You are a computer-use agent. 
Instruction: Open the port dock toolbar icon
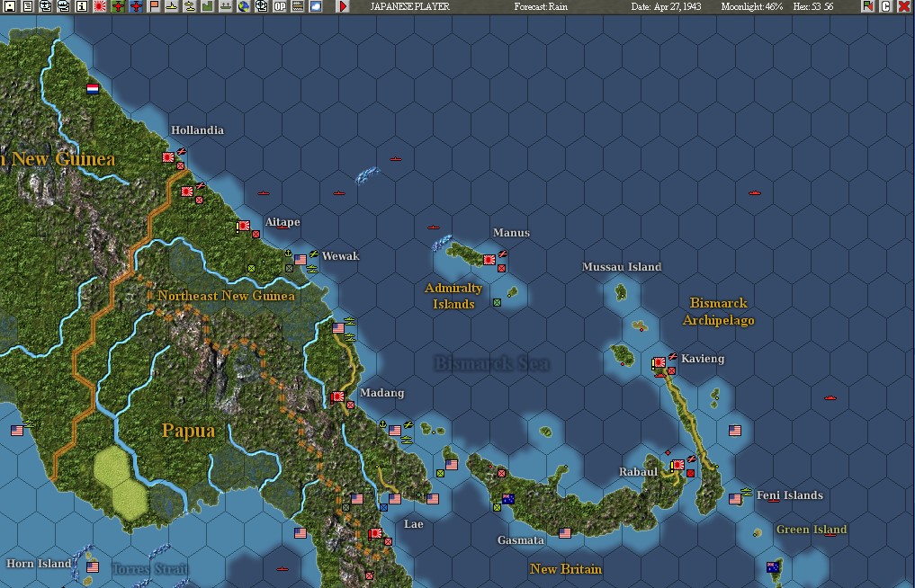click(x=224, y=8)
